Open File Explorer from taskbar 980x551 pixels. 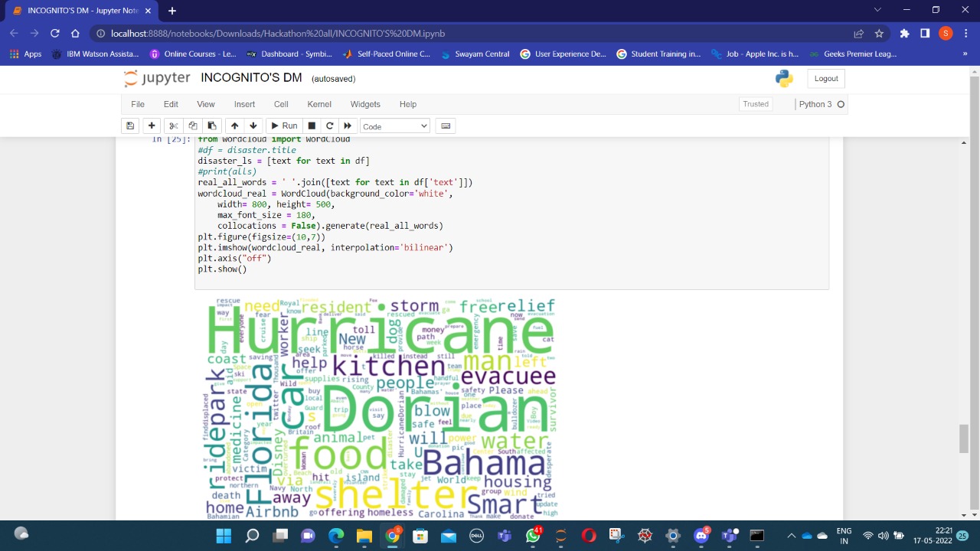364,536
